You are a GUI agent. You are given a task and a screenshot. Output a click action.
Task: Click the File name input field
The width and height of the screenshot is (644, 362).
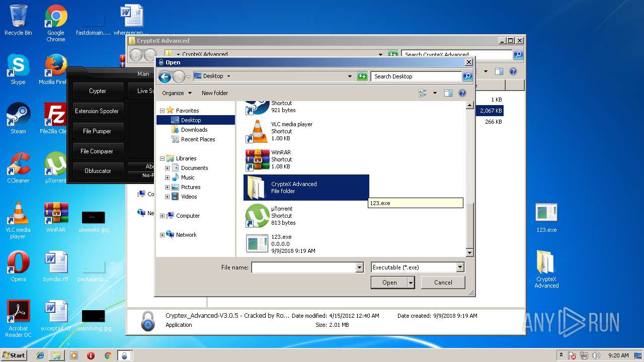[x=303, y=267]
